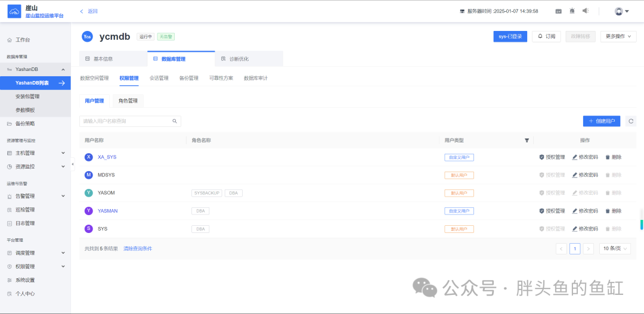This screenshot has height=314, width=644.
Task: Click 修改密码 for MDSYS
Action: [585, 175]
